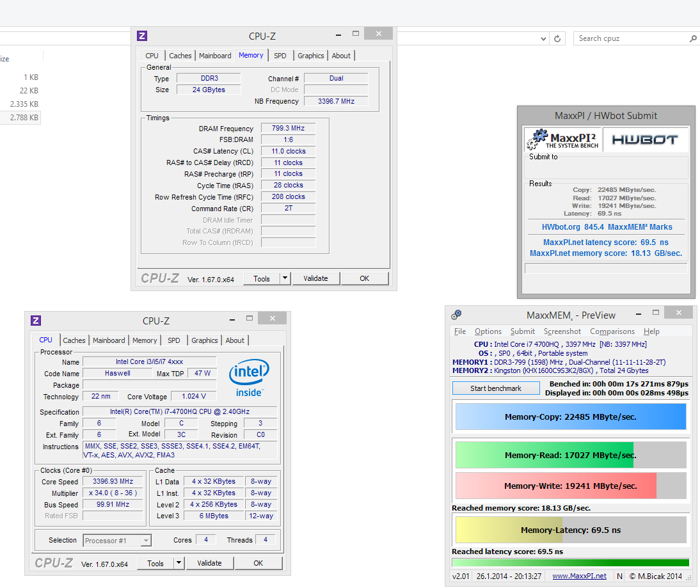Click OK in CPU-Z Memory window
Image resolution: width=700 pixels, height=588 pixels.
coord(364,278)
